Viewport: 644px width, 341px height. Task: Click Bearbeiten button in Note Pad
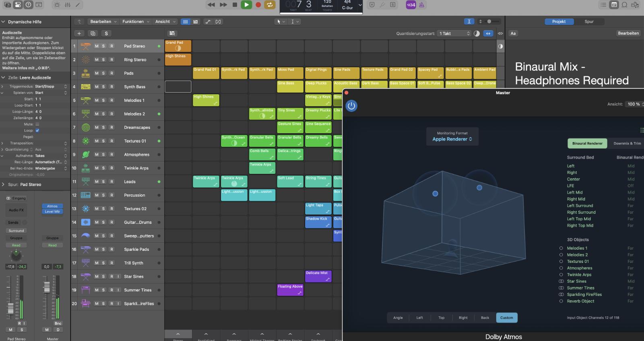(x=628, y=33)
